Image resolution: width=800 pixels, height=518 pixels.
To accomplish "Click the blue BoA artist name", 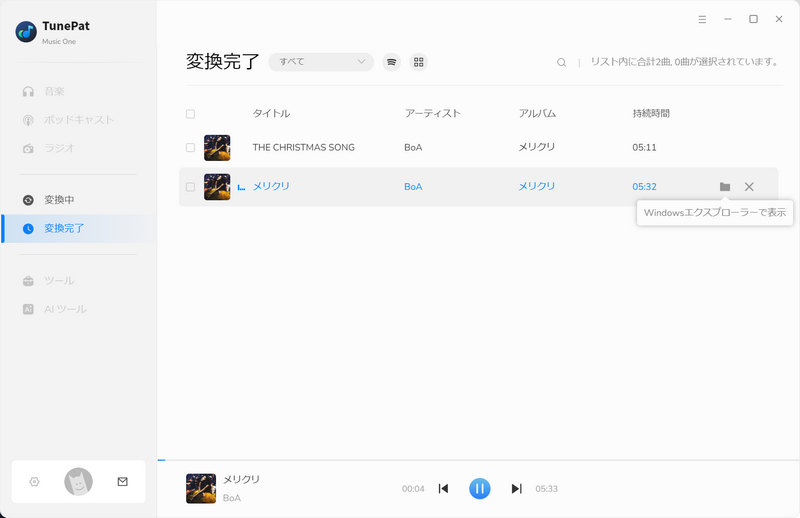I will (x=413, y=187).
